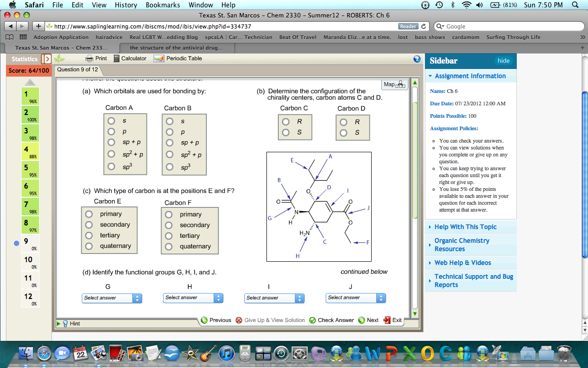This screenshot has width=588, height=368.
Task: Expand Technical Support and Bug Reports
Action: [x=470, y=281]
